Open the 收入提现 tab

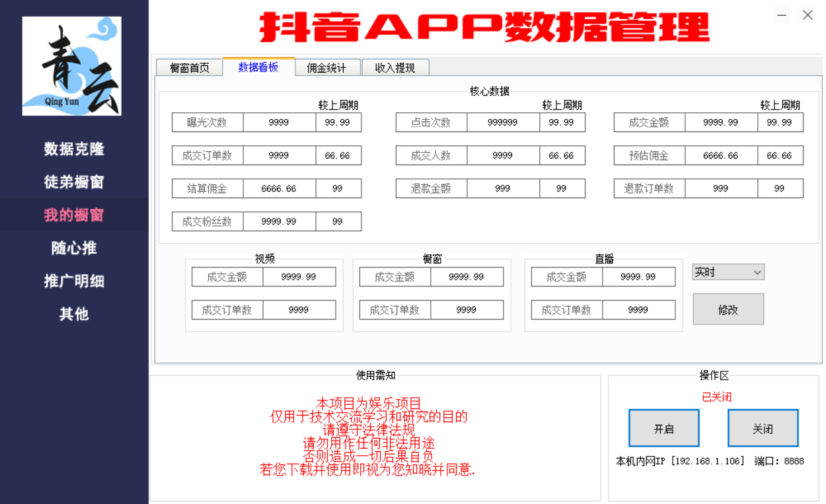395,67
